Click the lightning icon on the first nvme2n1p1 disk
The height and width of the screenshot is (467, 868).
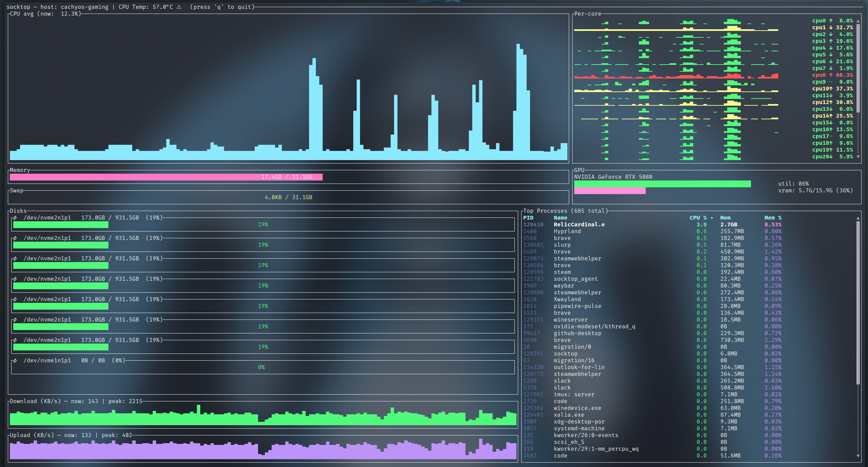[x=16, y=217]
